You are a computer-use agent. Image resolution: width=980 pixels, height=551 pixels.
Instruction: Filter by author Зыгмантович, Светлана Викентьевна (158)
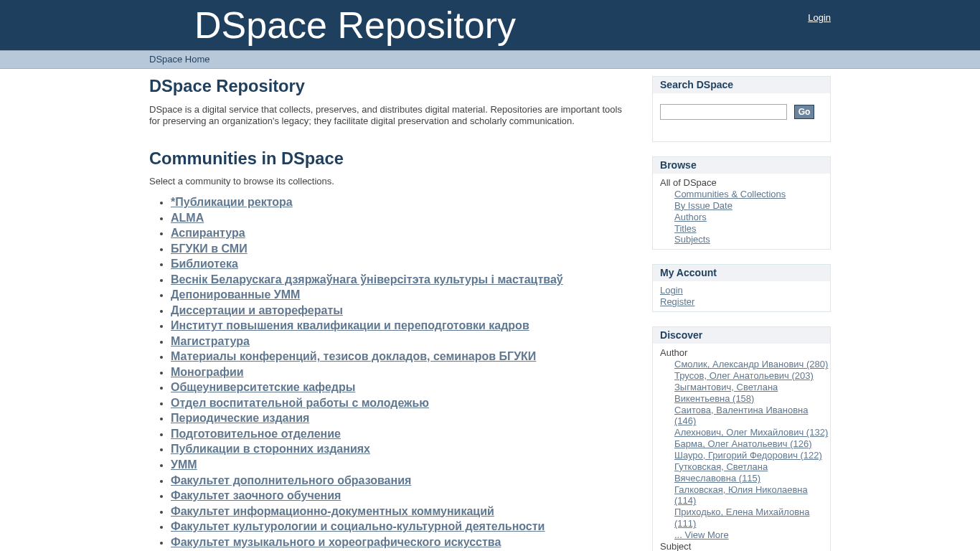[726, 393]
